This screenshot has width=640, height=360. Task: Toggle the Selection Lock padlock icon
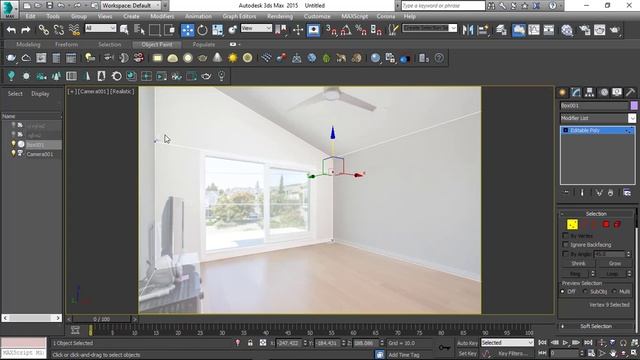(250, 343)
